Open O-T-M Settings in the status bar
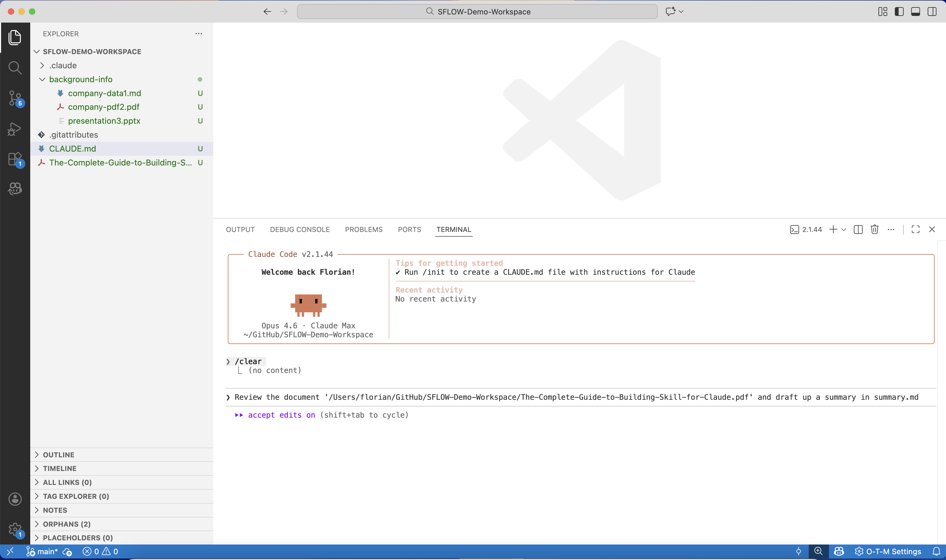 [888, 551]
